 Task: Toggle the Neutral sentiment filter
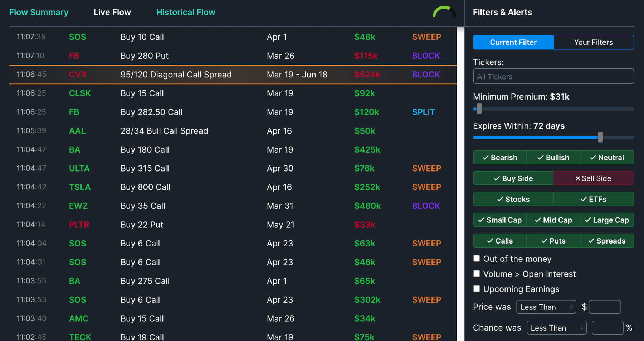click(x=607, y=158)
